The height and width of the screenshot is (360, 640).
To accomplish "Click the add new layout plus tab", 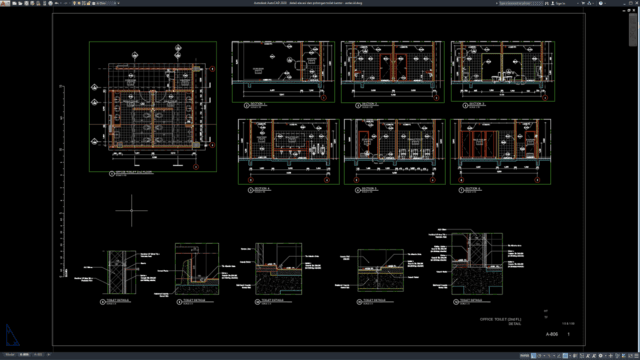I will click(x=49, y=354).
